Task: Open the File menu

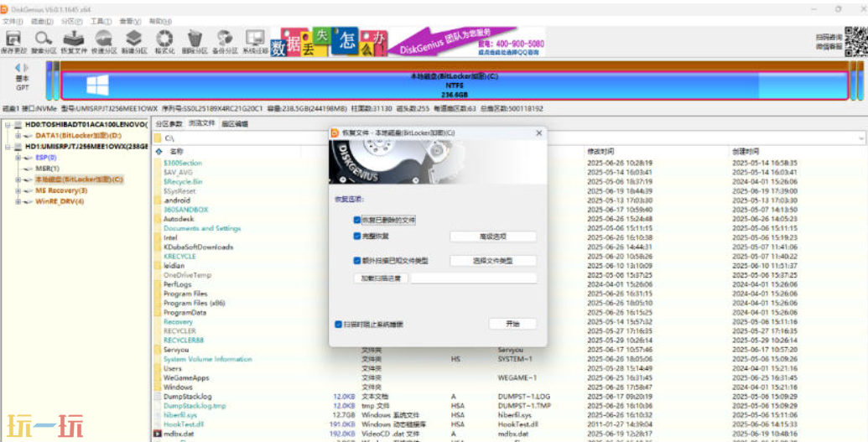Action: (x=13, y=21)
